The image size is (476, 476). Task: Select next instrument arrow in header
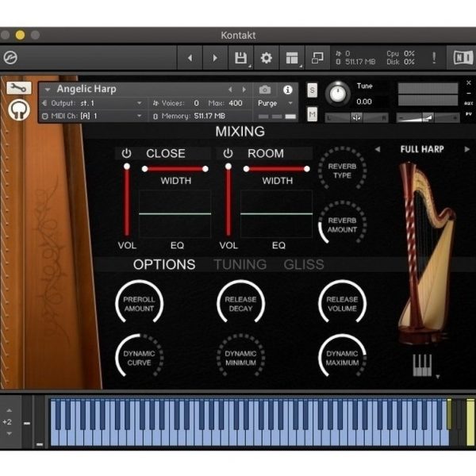coord(244,90)
